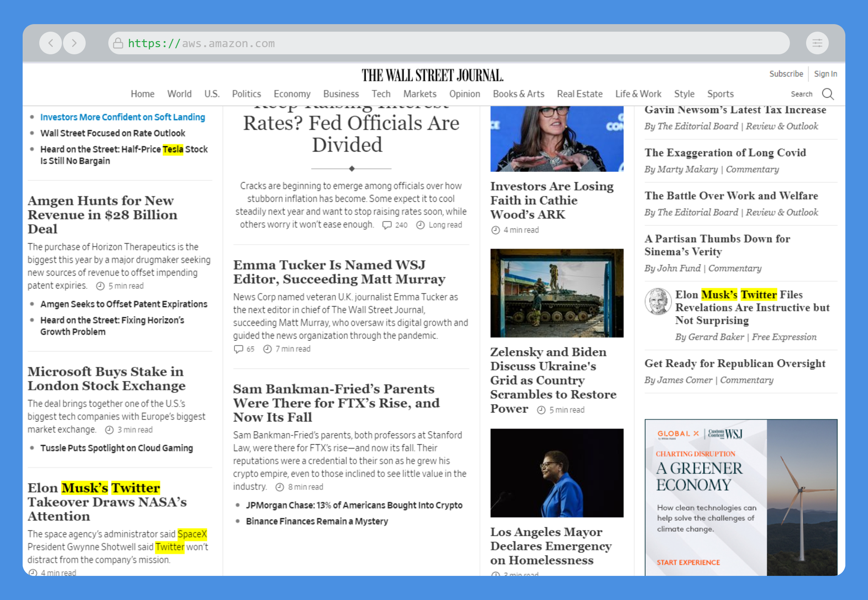Screen dimensions: 868x600
Task: Open 'Fed Officials Are Divided' headline
Action: point(351,130)
